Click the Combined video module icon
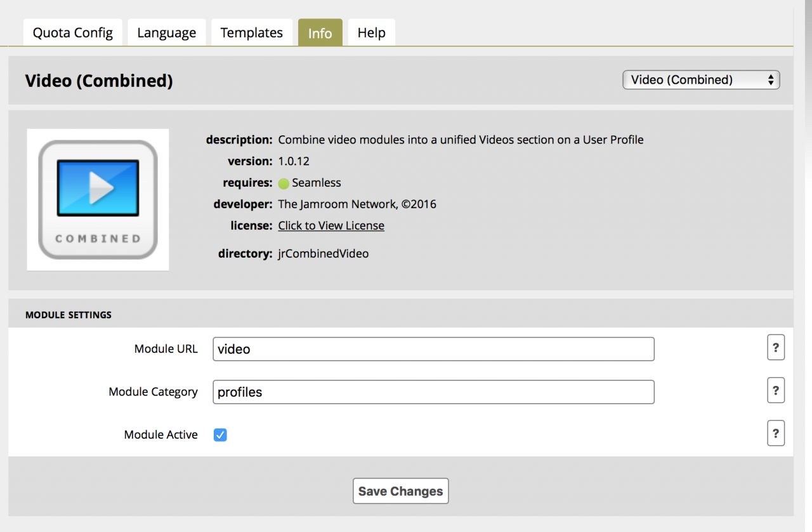 point(98,199)
